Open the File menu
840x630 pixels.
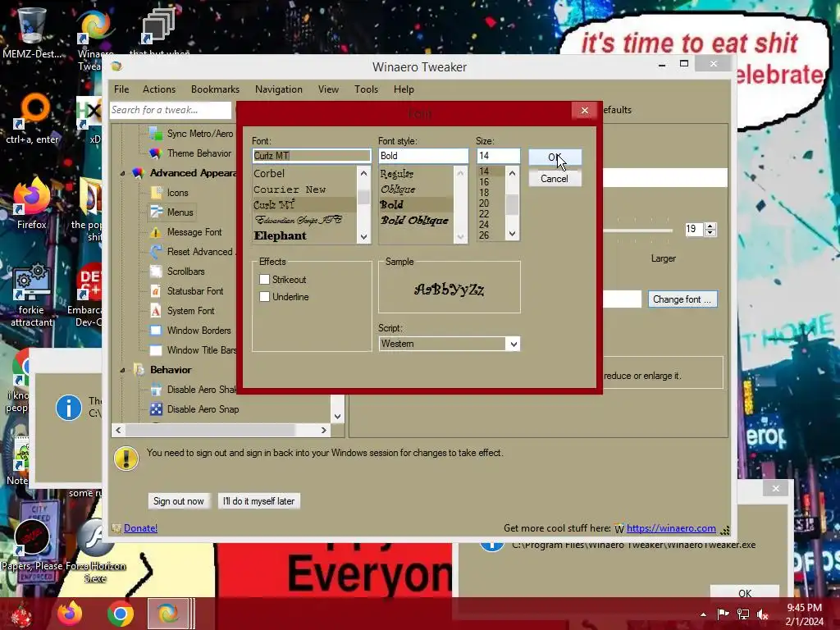tap(121, 89)
